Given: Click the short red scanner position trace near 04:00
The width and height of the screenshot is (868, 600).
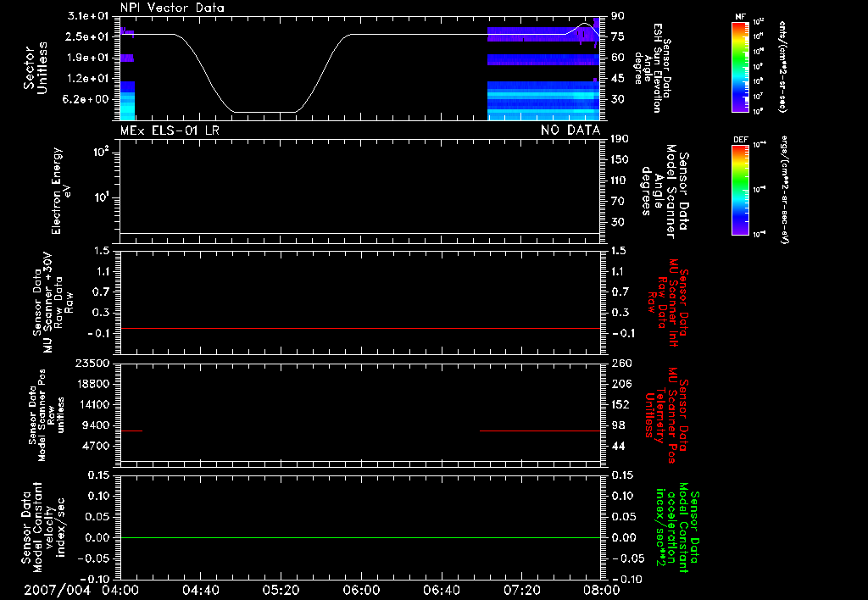Looking at the screenshot, I should (131, 431).
